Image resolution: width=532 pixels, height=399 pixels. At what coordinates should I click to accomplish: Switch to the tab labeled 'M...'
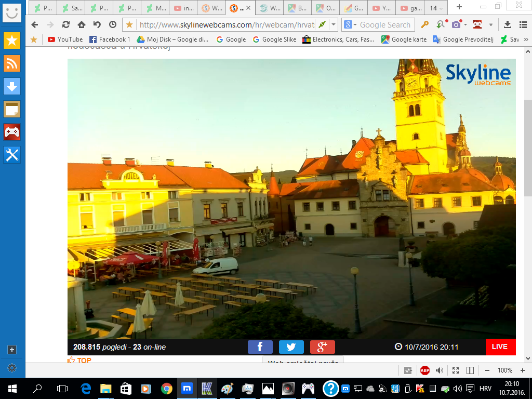pos(156,8)
